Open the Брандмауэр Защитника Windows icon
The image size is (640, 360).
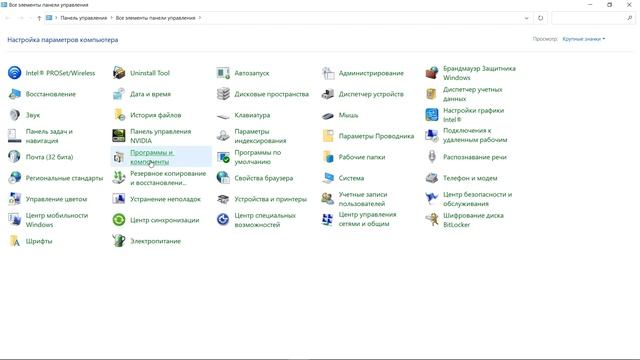coord(432,73)
